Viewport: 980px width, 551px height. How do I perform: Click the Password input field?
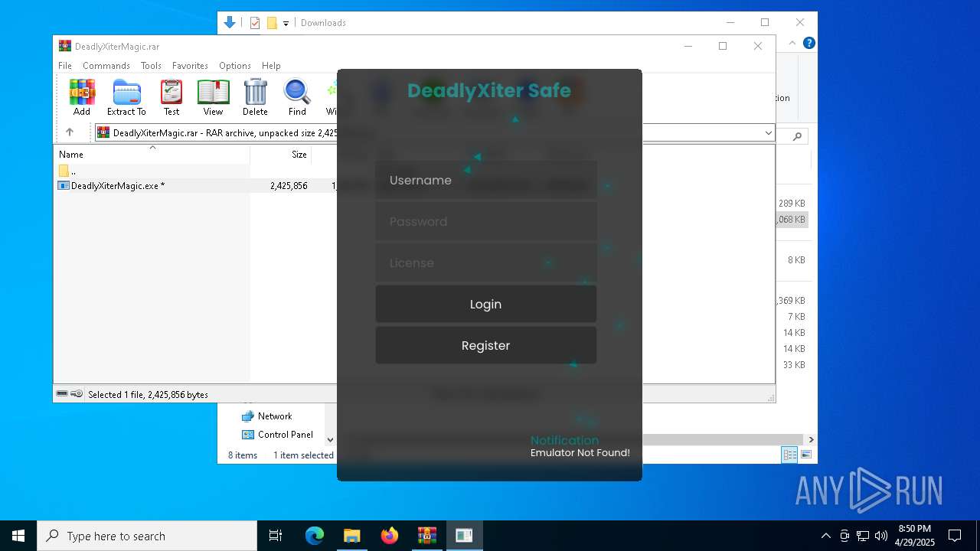coord(485,221)
